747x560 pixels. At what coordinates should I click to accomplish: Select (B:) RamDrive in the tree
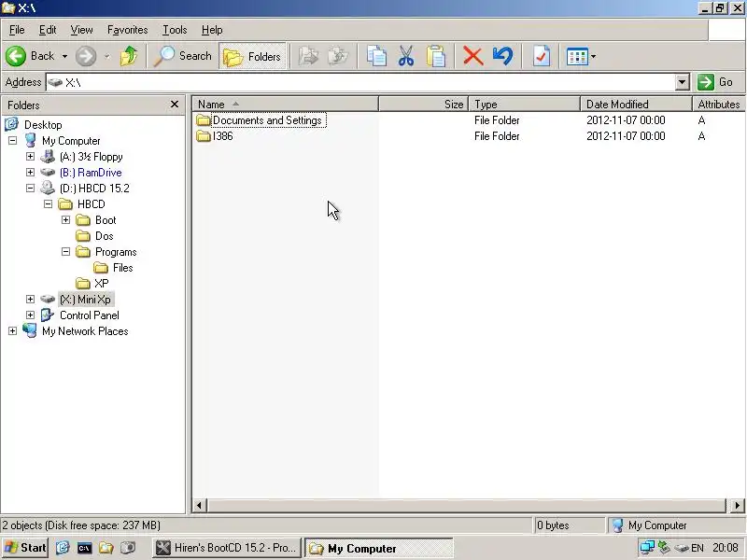pyautogui.click(x=91, y=173)
